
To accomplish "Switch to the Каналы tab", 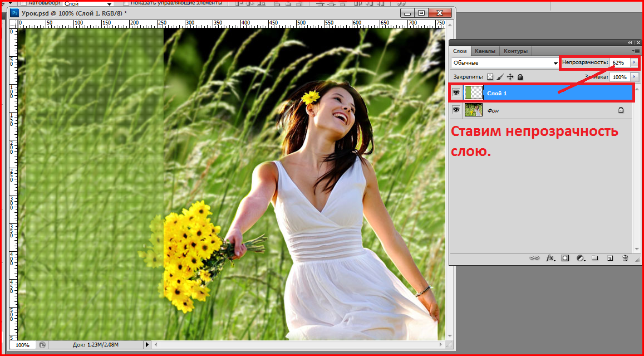I will coord(485,51).
